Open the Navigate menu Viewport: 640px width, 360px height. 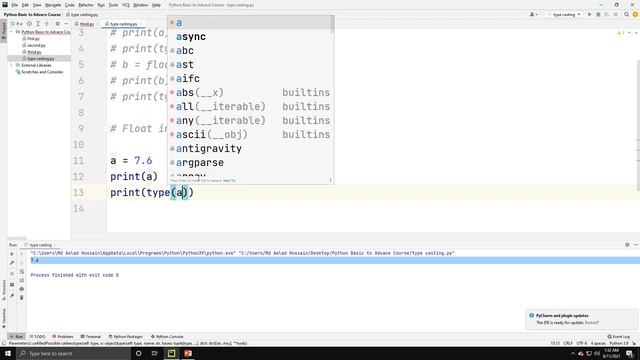point(53,5)
